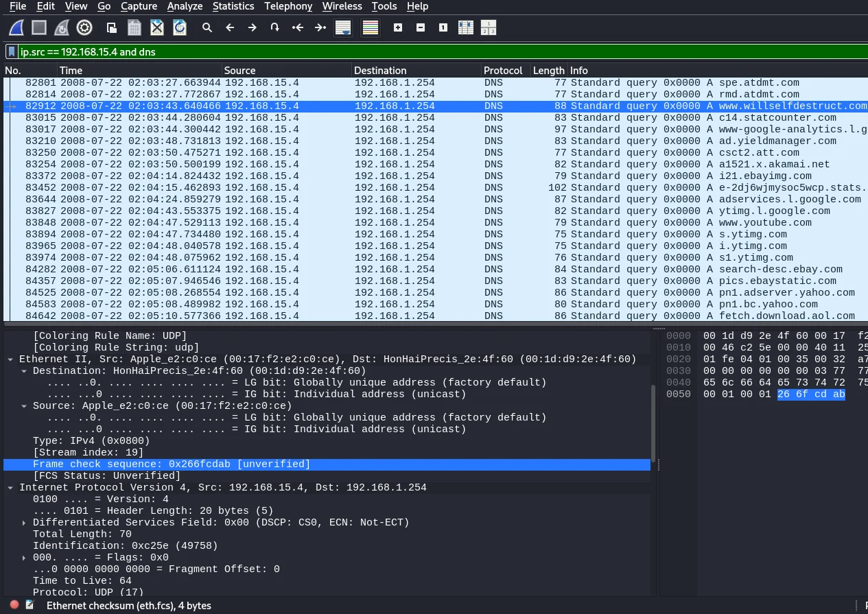Click highlighted hex bytes 26 6f cd ab

point(811,394)
